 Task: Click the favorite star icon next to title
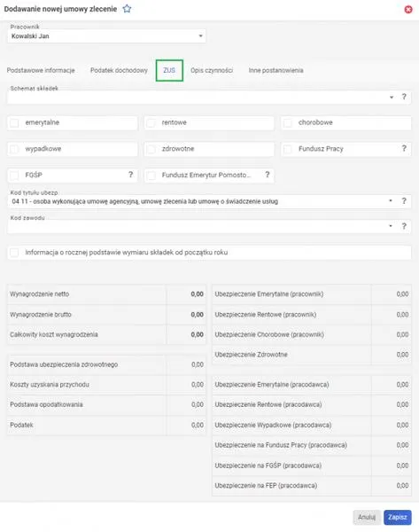pyautogui.click(x=127, y=9)
